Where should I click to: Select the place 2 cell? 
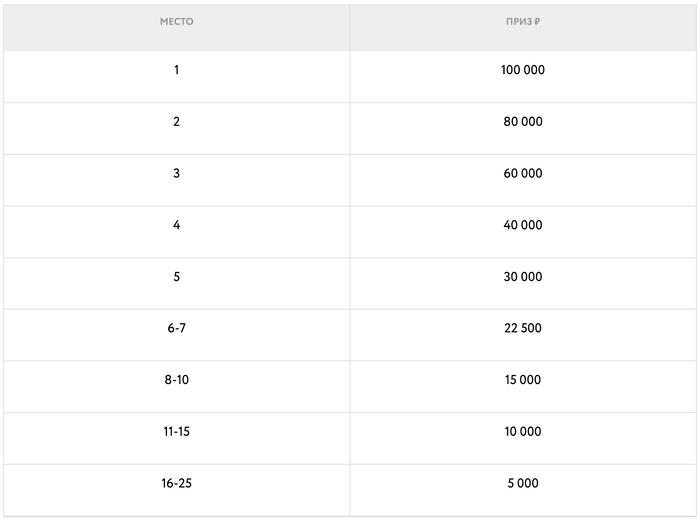click(176, 122)
